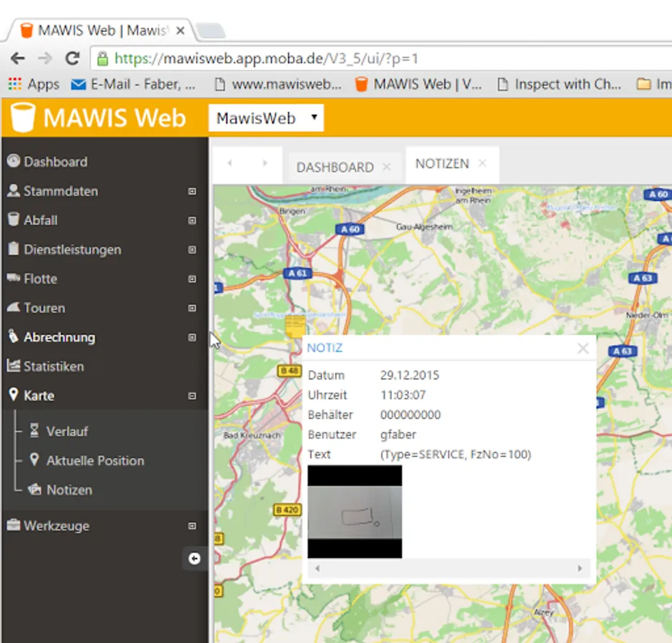Click the MAWIS Web logo
The height and width of the screenshot is (643, 672).
[x=99, y=117]
